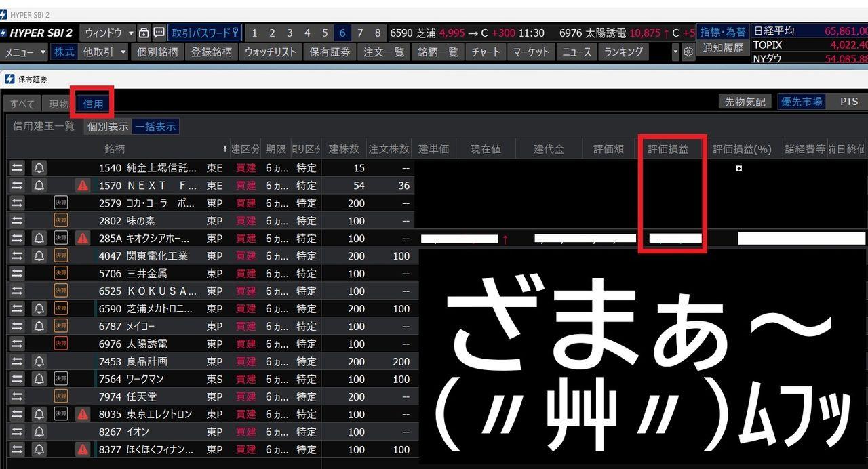Open the チャート button
The width and height of the screenshot is (868, 469).
pyautogui.click(x=486, y=52)
